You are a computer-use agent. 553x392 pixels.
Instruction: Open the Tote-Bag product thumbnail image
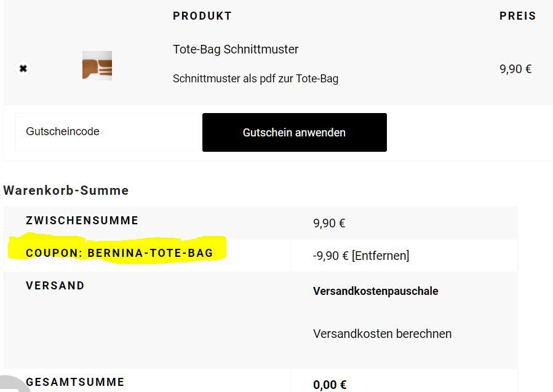coord(97,66)
